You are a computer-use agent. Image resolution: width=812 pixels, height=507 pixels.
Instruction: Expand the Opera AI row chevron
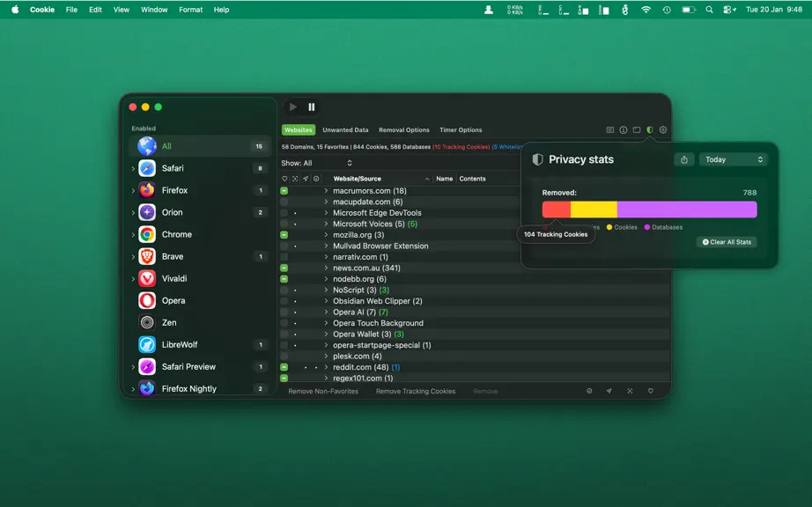326,312
